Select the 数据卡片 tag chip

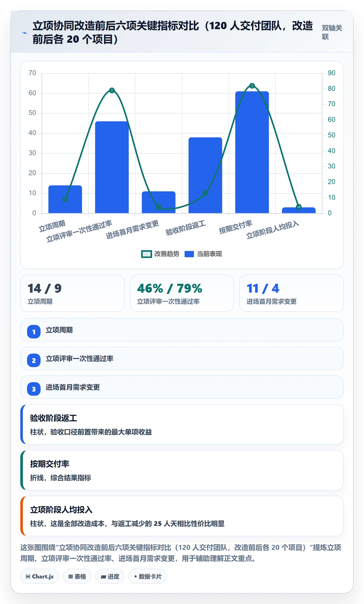[x=148, y=576]
